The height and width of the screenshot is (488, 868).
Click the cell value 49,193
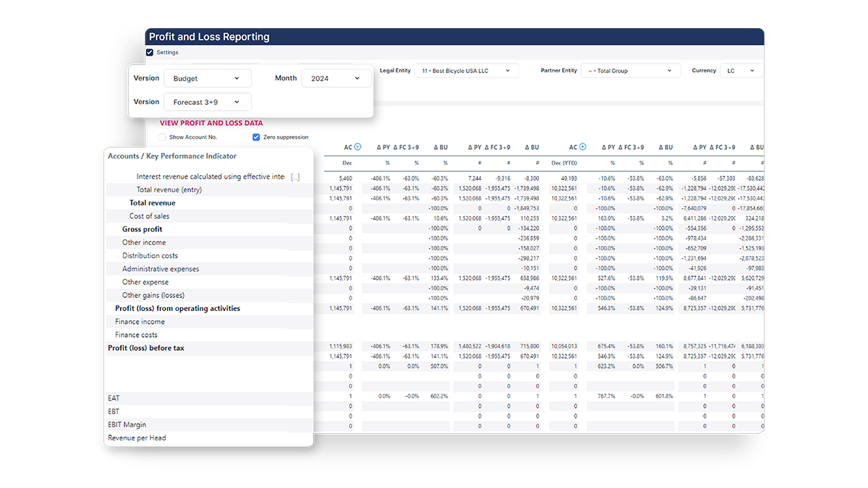tap(569, 178)
